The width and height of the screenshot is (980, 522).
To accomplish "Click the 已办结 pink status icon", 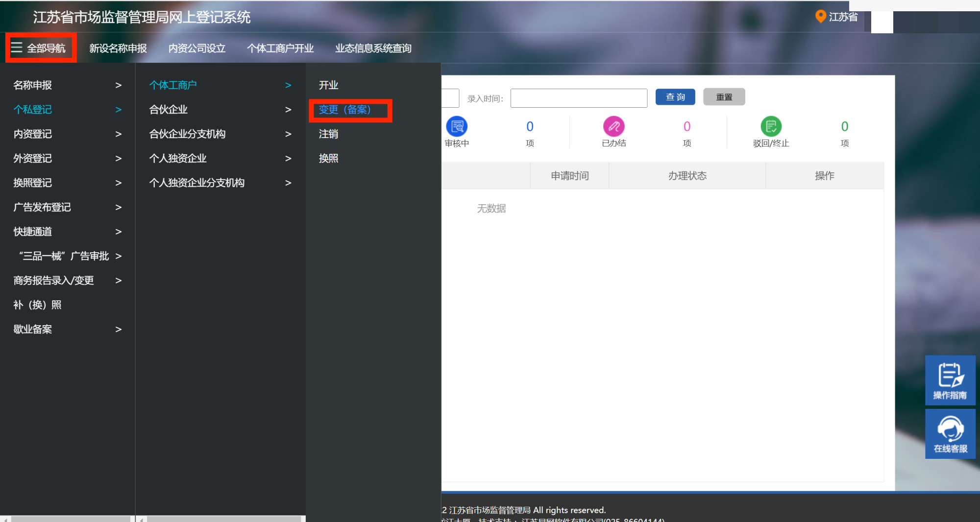I will tap(613, 126).
